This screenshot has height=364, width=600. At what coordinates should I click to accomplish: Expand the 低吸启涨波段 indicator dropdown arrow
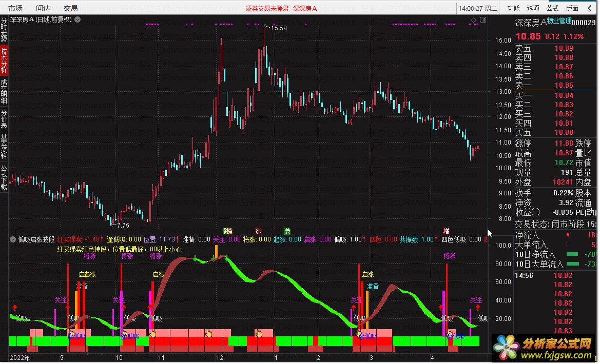[x=13, y=239]
